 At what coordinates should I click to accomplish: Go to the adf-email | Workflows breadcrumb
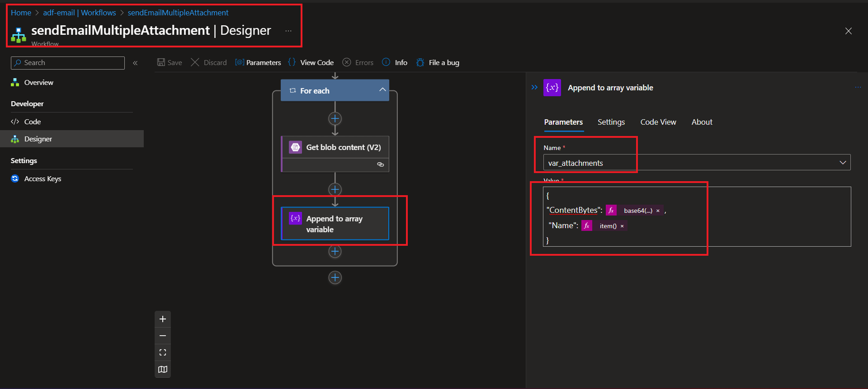[x=80, y=13]
